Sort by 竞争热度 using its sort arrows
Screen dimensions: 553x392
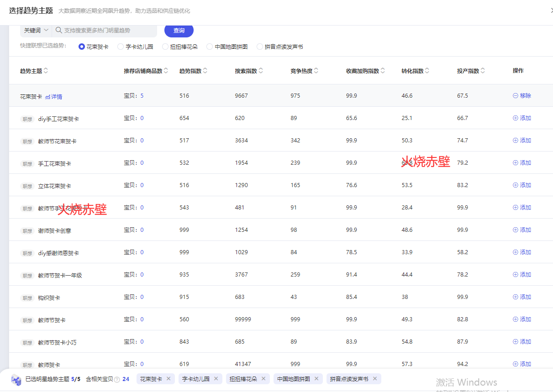click(316, 71)
